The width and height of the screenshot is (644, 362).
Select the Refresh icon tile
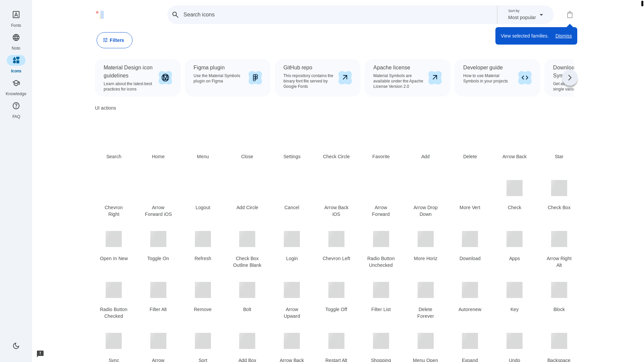click(x=203, y=239)
